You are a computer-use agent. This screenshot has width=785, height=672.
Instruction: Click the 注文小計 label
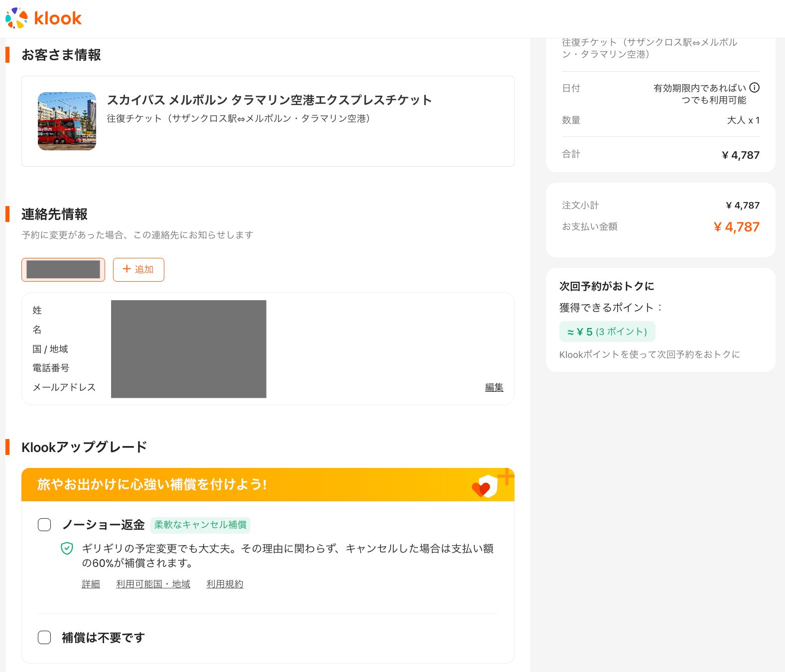580,205
